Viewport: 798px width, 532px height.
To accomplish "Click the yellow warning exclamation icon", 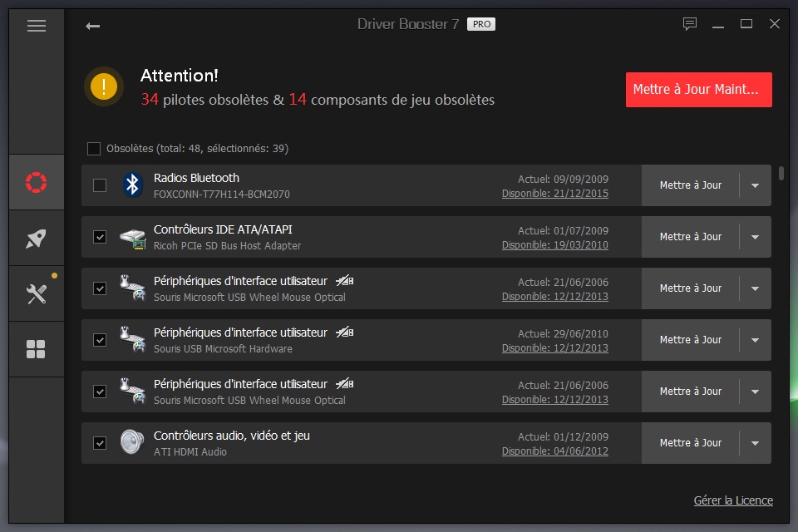I will [104, 86].
